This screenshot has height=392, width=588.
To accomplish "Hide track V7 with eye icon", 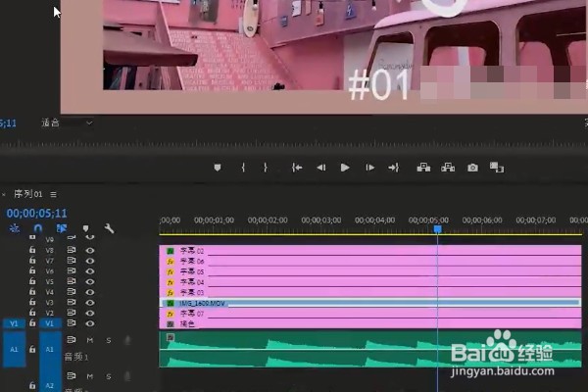I will [x=89, y=261].
